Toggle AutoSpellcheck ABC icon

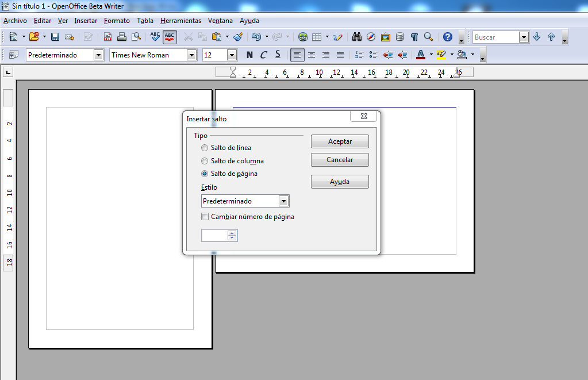170,37
